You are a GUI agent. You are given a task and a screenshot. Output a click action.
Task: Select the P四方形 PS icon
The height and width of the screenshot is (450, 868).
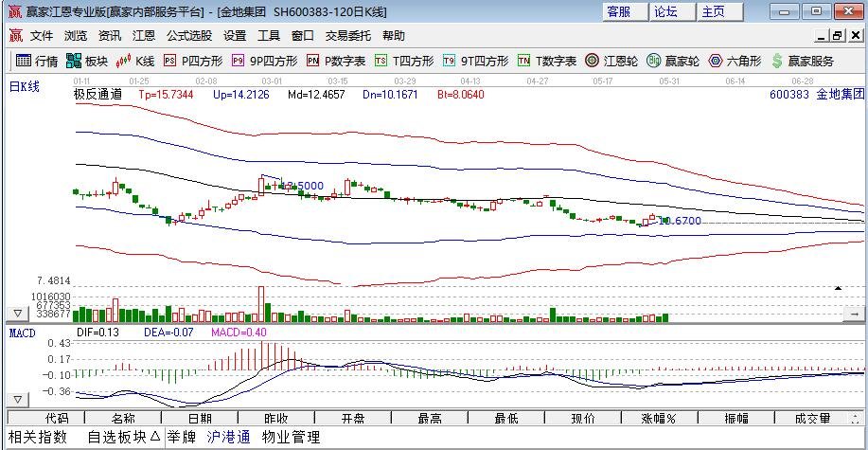click(x=170, y=61)
